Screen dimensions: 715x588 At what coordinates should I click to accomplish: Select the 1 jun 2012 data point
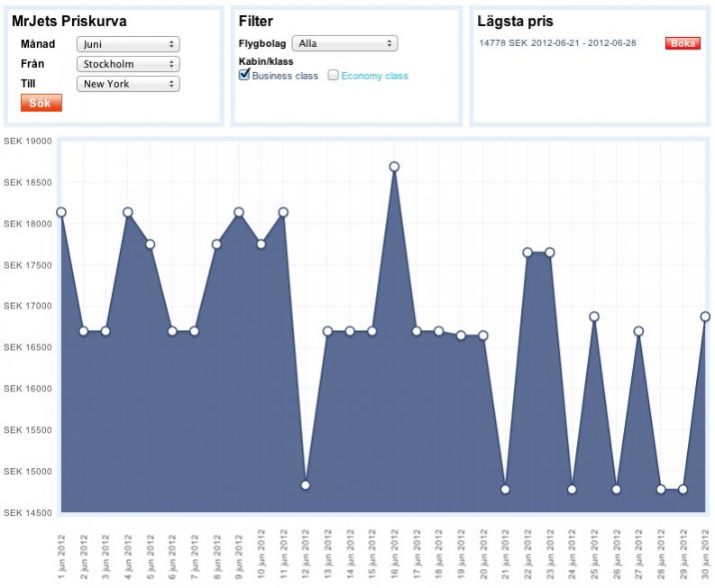click(61, 212)
